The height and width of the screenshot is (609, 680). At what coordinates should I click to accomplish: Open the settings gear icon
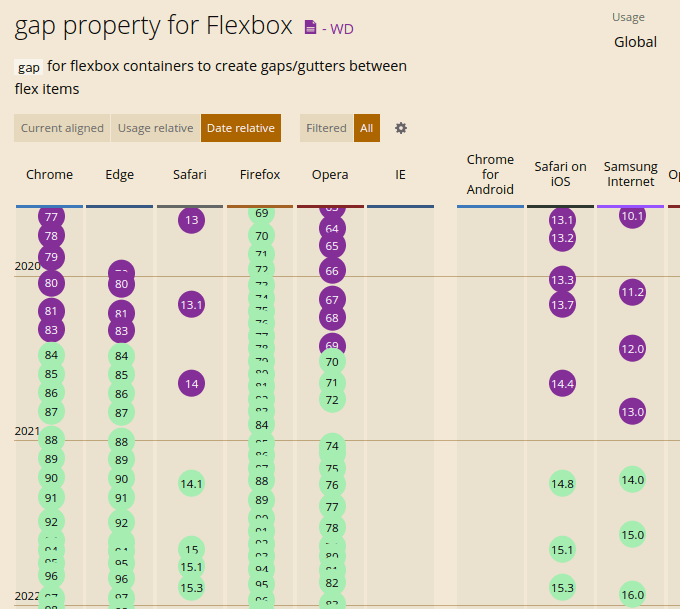[x=401, y=128]
